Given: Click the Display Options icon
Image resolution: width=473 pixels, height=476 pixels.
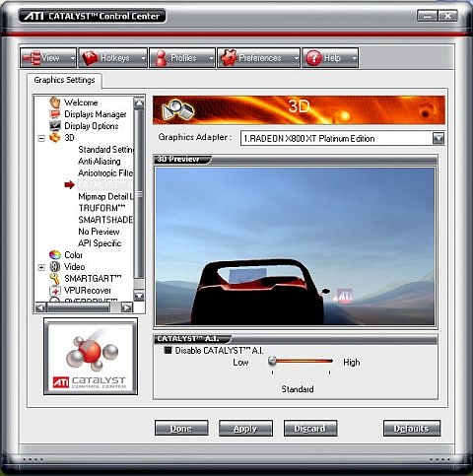Looking at the screenshot, I should (x=55, y=126).
